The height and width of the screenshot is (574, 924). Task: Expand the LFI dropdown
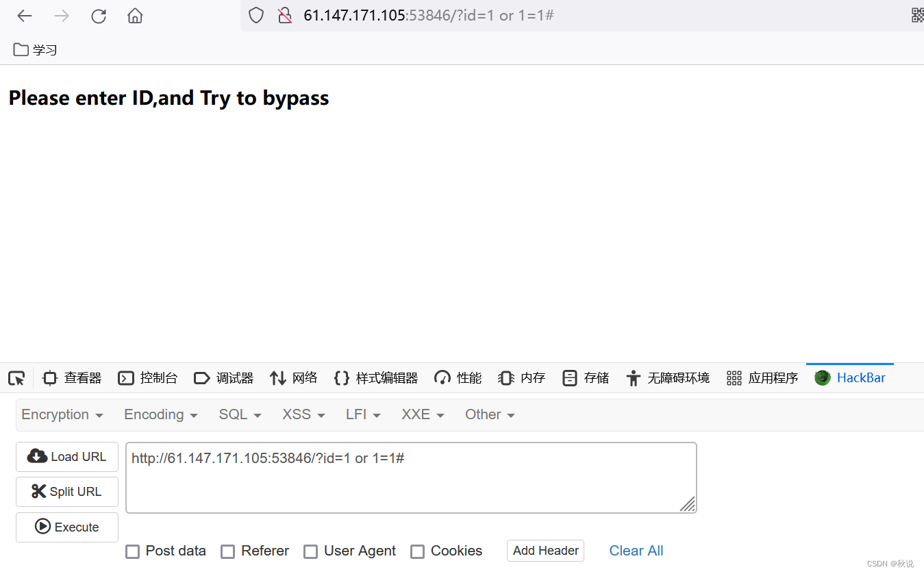coord(364,414)
